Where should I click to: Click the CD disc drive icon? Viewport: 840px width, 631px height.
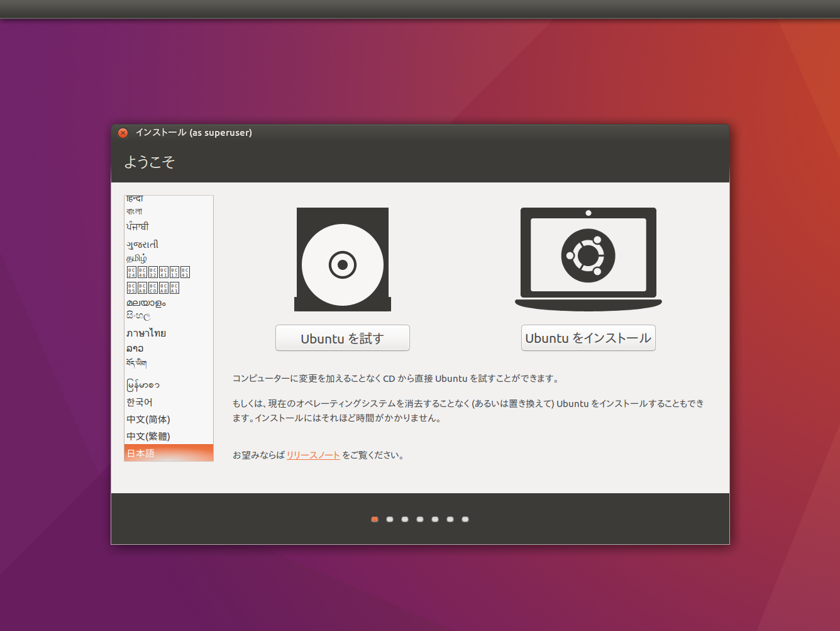(x=343, y=259)
